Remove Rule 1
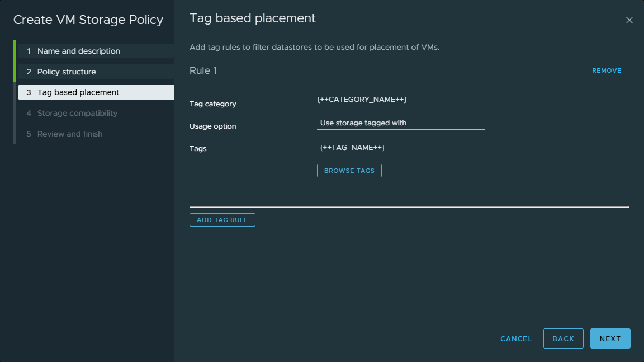 coord(607,70)
